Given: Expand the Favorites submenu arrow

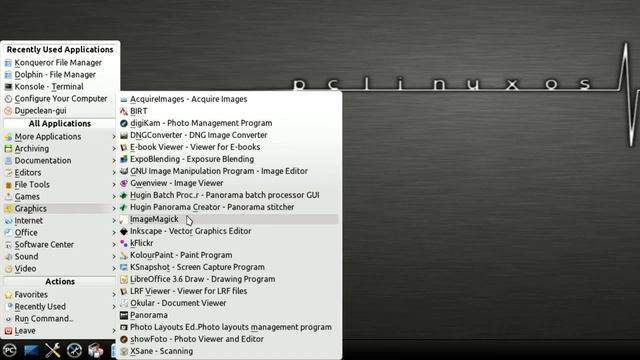Looking at the screenshot, I should 114,295.
